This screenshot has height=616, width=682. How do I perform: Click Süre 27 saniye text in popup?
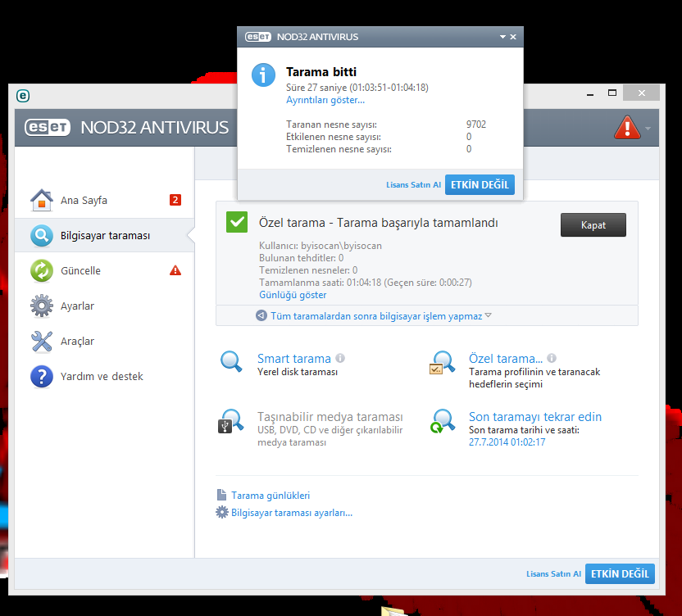[357, 88]
